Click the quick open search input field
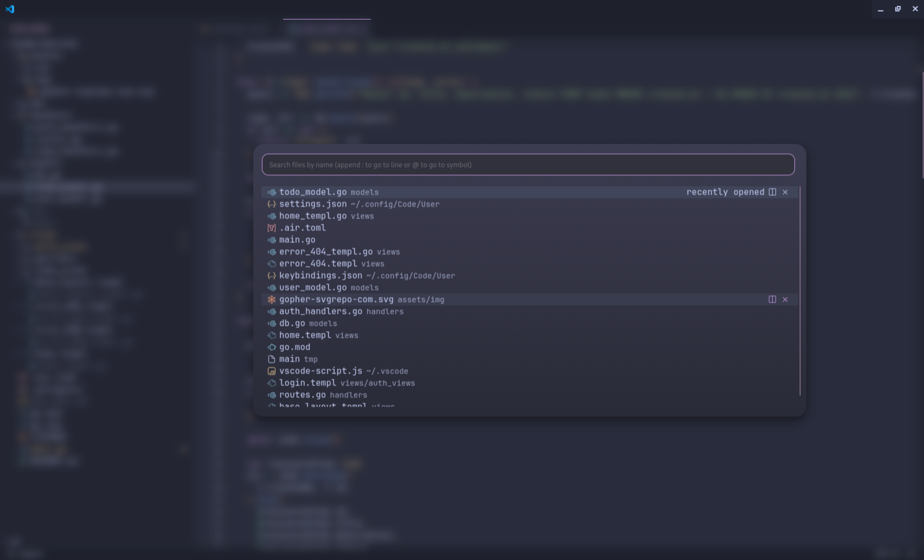 [528, 165]
